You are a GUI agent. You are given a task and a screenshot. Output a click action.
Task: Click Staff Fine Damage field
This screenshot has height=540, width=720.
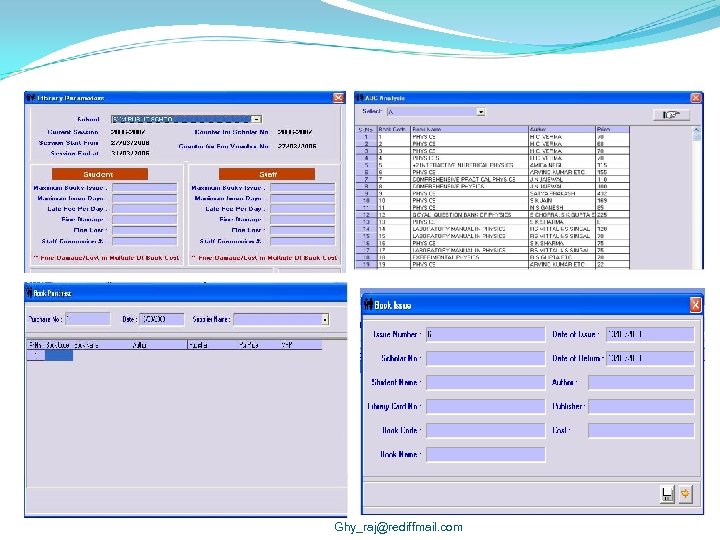tap(303, 219)
